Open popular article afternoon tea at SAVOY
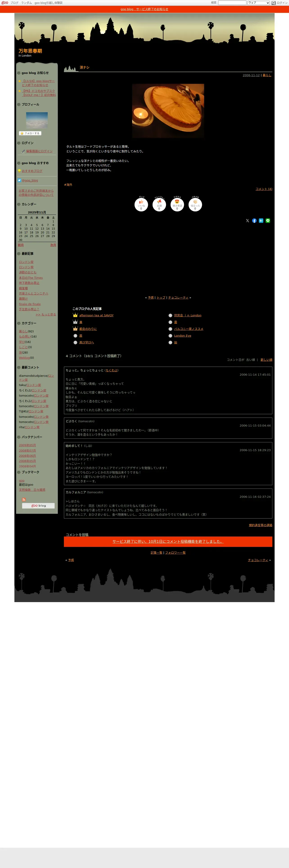 point(96,315)
